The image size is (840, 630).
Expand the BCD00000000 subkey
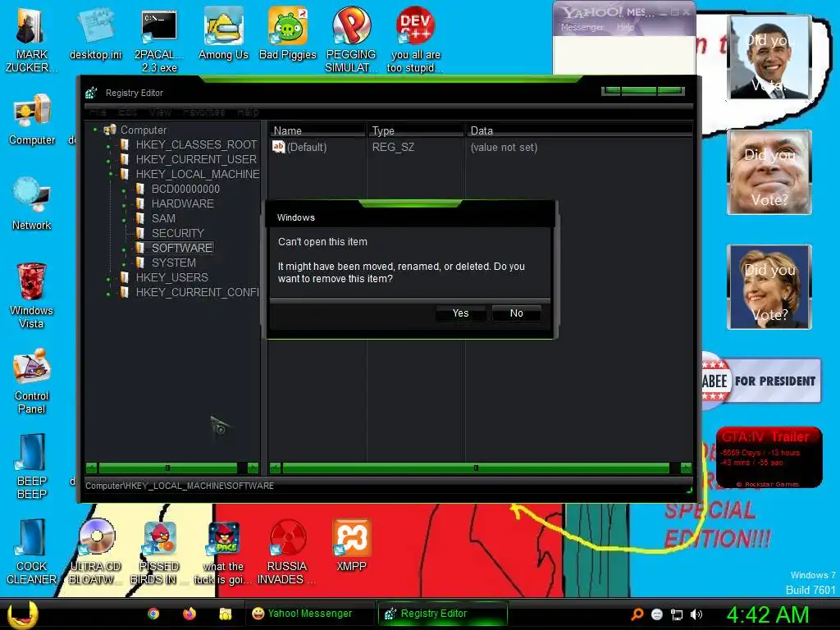125,190
